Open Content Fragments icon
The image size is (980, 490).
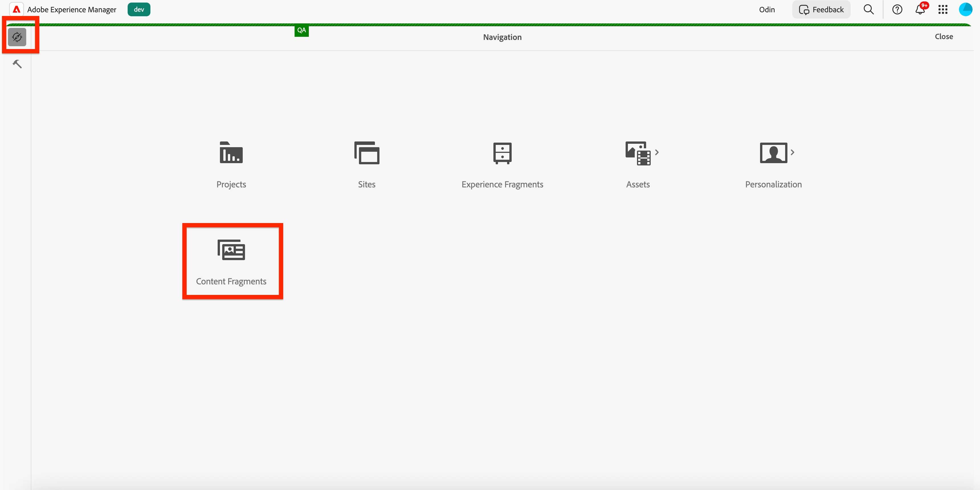click(231, 250)
